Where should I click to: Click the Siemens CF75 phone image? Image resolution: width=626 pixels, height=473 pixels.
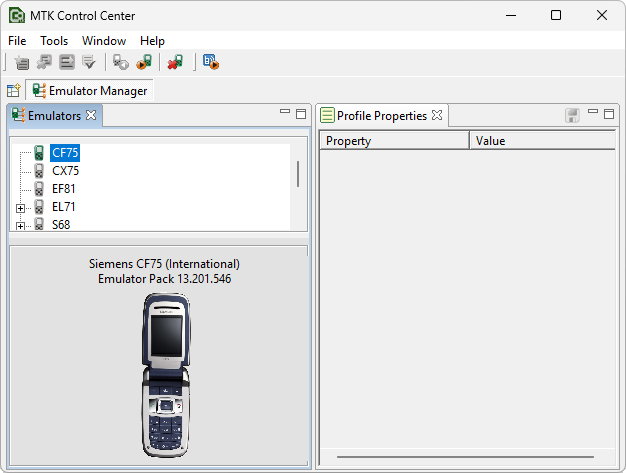coord(166,375)
